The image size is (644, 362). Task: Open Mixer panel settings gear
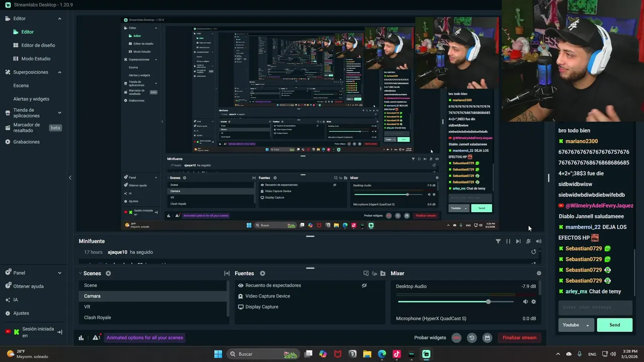(x=539, y=274)
